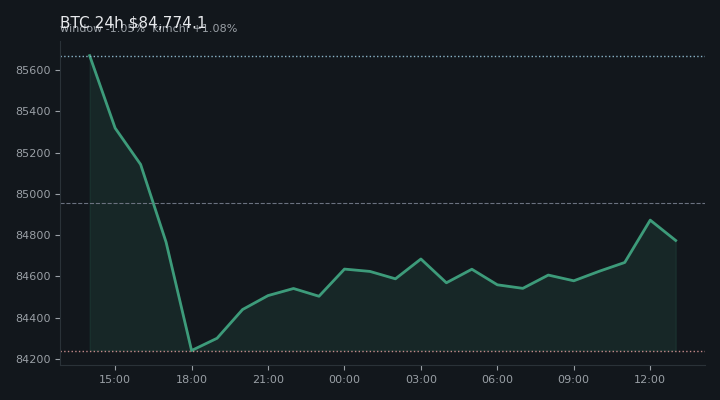Click the 03:00 x-axis label
This screenshot has width=720, height=400.
tap(421, 379)
